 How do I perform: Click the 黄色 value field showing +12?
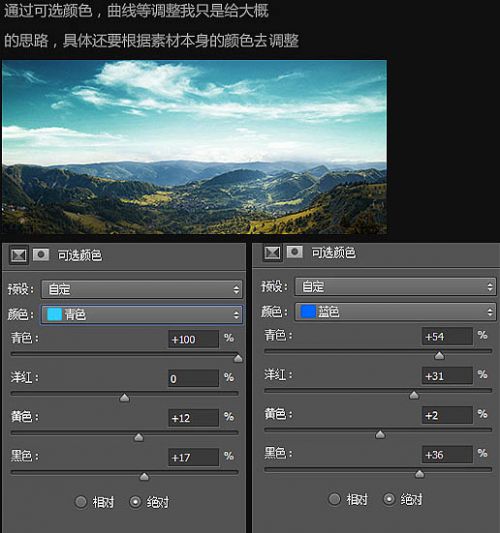pyautogui.click(x=193, y=418)
